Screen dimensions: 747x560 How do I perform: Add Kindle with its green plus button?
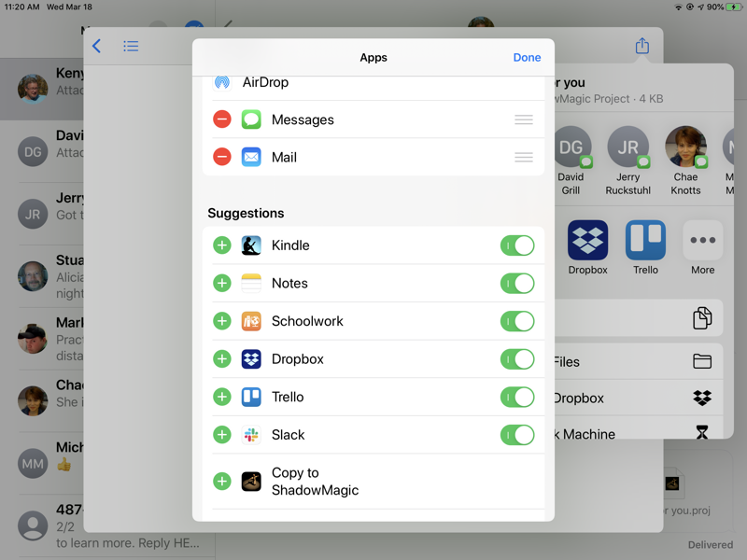click(222, 245)
